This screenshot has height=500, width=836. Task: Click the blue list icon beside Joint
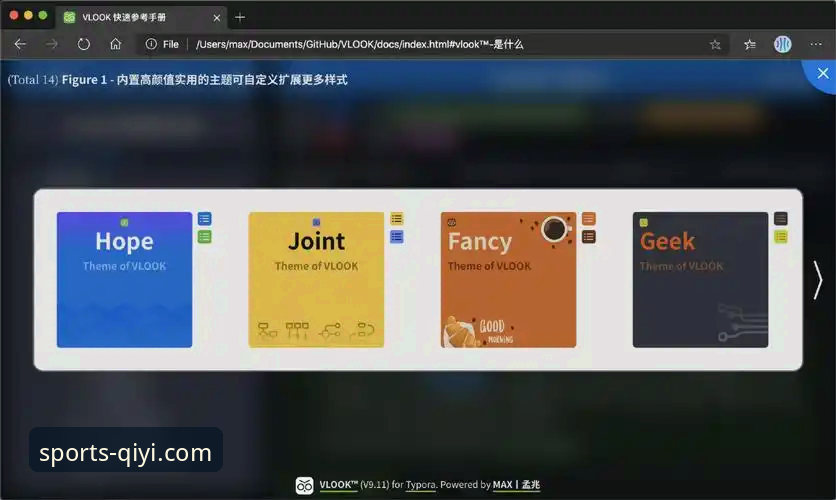[396, 237]
